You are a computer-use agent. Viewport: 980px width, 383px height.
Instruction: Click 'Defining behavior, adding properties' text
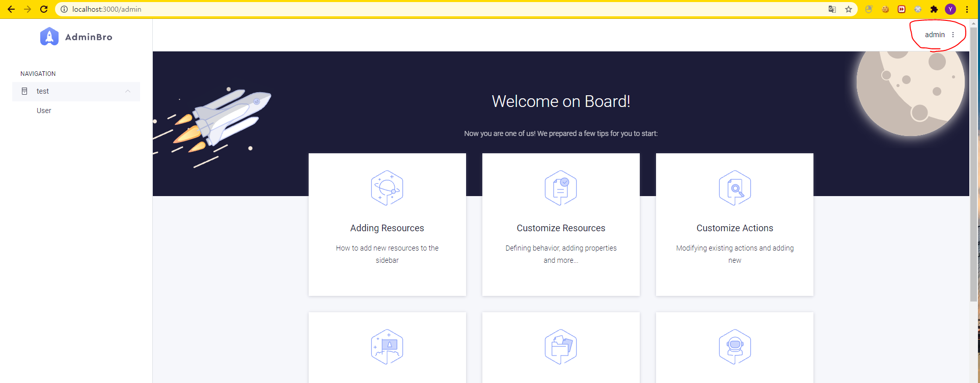coord(561,248)
